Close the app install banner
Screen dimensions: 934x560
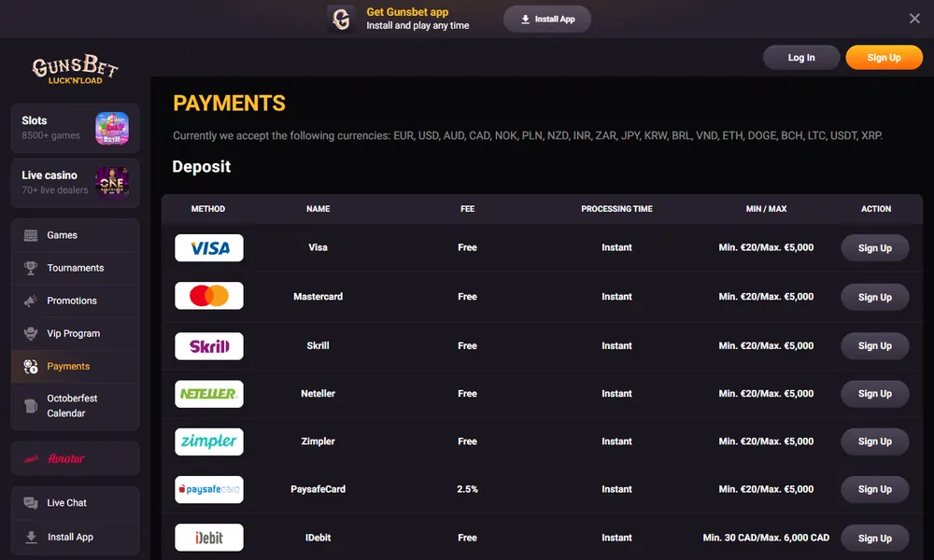click(x=914, y=19)
